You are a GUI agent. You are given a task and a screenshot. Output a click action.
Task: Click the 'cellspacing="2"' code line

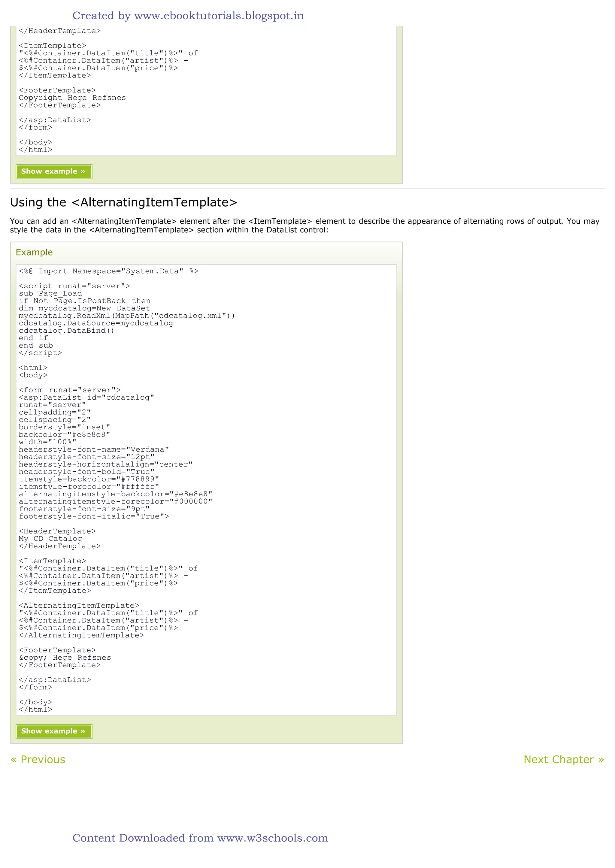tap(55, 420)
